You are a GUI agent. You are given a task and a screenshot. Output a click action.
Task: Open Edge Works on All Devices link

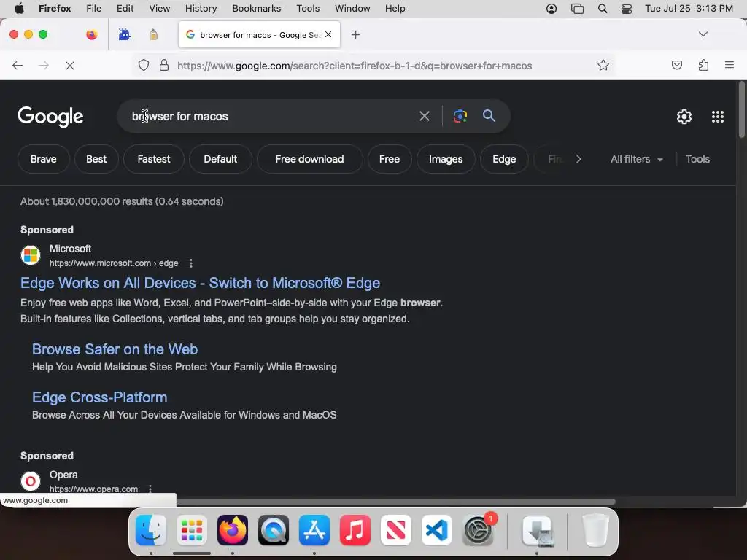coord(200,283)
